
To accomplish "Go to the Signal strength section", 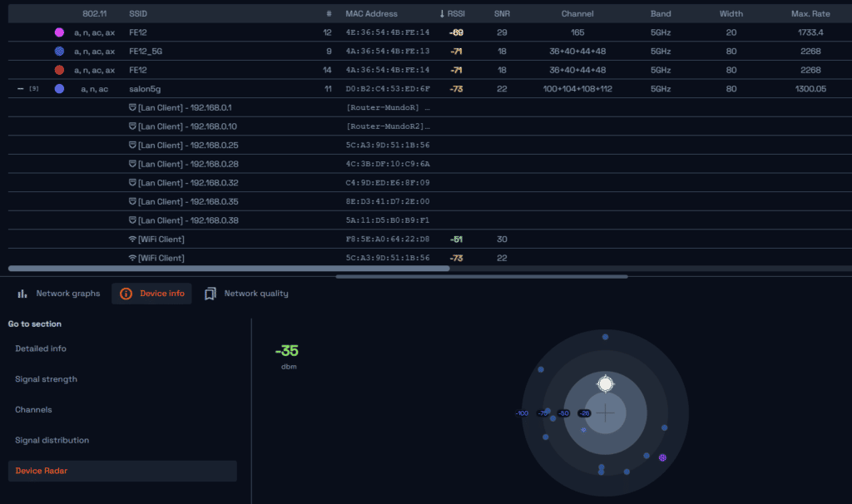I will [44, 378].
